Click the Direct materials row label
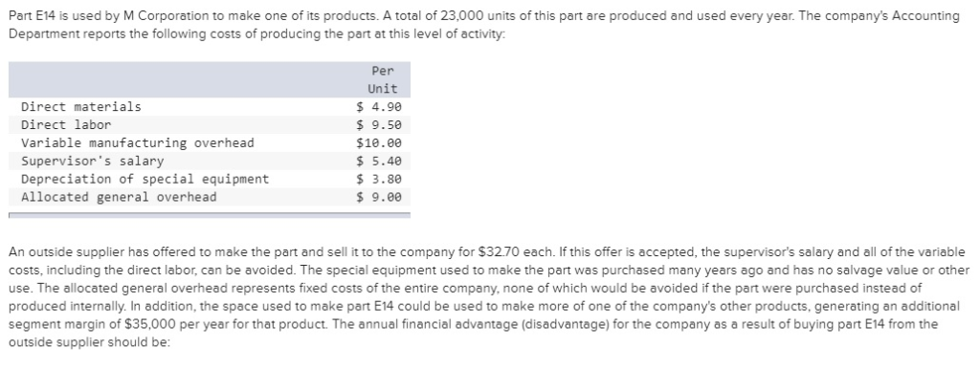Viewport: 980px width, 391px height. pyautogui.click(x=81, y=107)
